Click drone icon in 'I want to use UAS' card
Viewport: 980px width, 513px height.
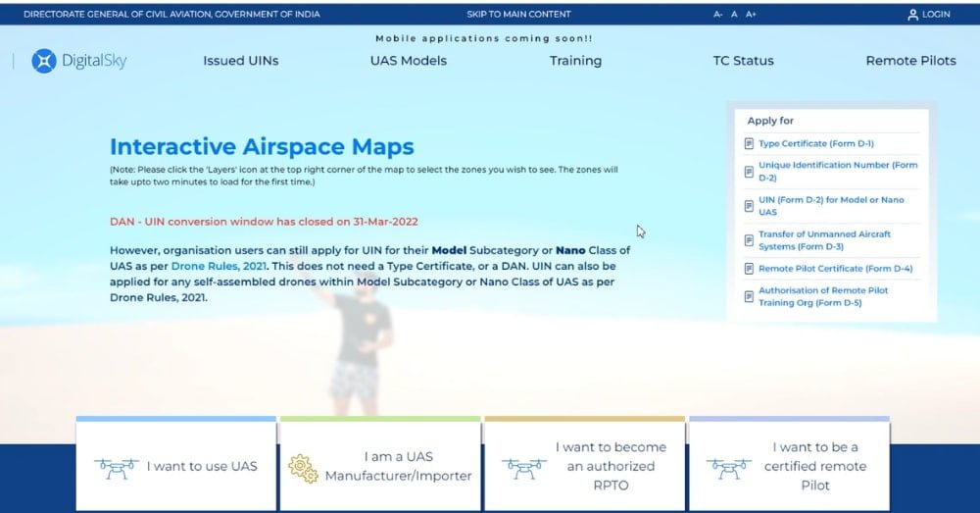pos(117,468)
